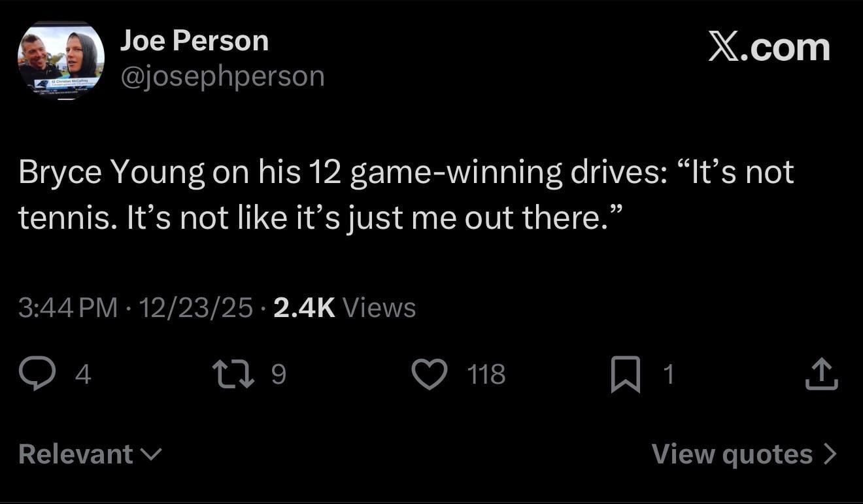The image size is (863, 504).
Task: Open Joe Person's profile name
Action: [194, 40]
